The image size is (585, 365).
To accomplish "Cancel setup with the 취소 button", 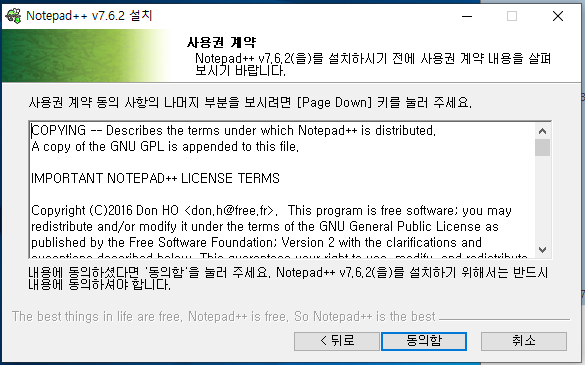I will point(524,341).
